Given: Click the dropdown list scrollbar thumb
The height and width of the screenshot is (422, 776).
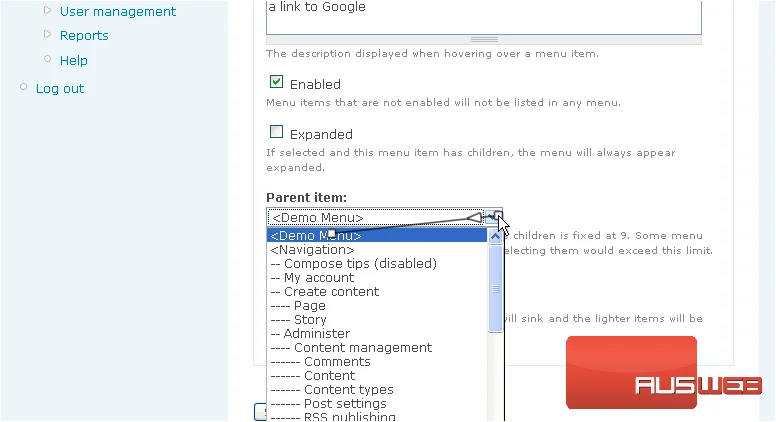Looking at the screenshot, I should pos(495,289).
